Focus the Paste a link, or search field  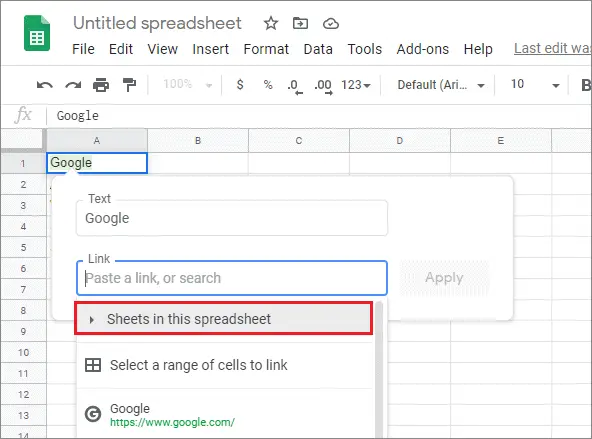tap(232, 278)
